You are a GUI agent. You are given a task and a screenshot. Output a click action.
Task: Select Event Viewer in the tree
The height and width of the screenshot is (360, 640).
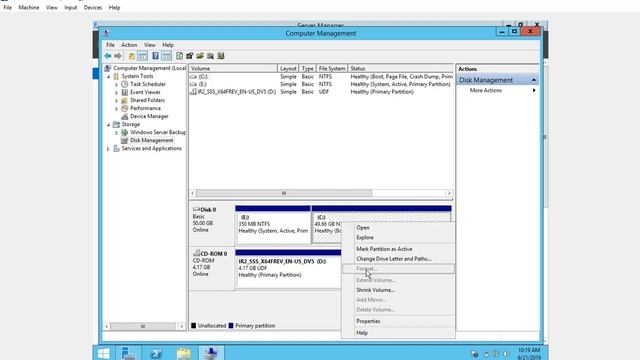tap(145, 92)
